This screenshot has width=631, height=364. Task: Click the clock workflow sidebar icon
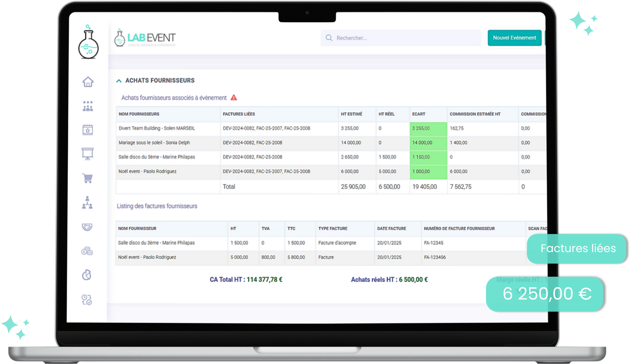pos(87,299)
